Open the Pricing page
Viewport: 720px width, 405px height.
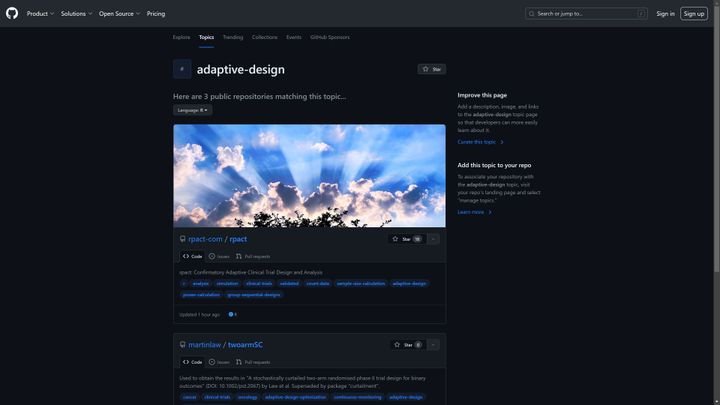pyautogui.click(x=156, y=14)
